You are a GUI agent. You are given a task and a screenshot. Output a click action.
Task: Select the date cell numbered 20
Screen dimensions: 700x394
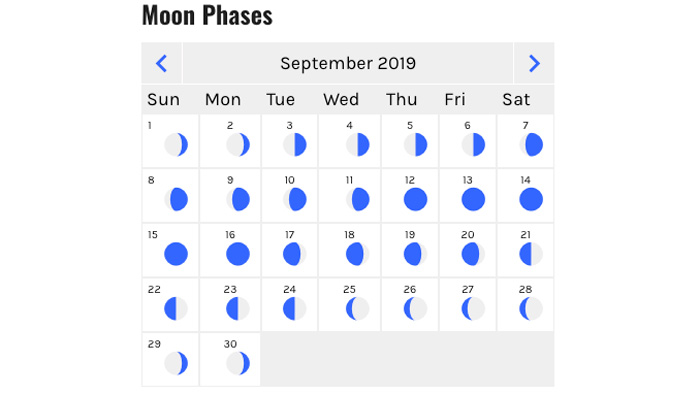(467, 250)
